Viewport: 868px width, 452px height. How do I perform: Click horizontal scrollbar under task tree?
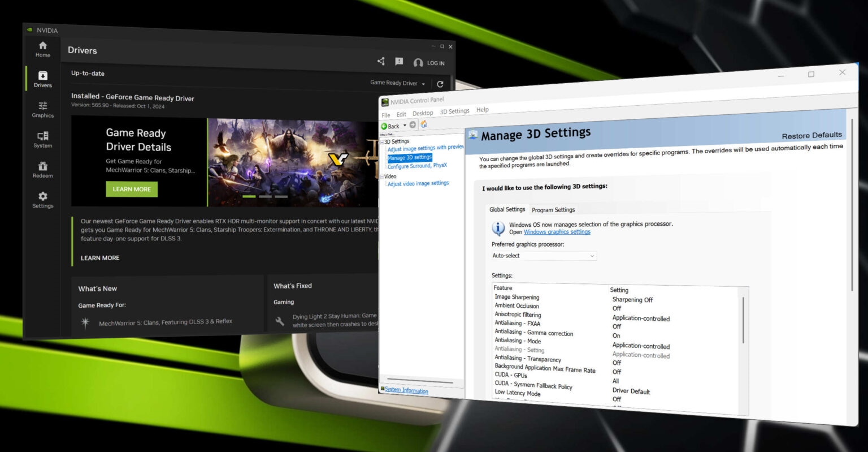point(419,382)
